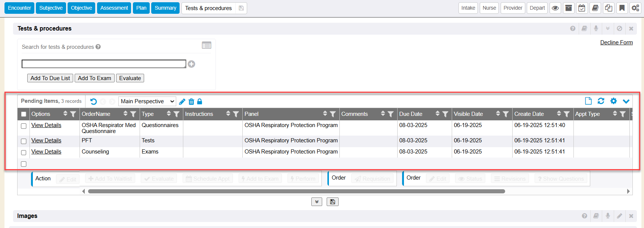Toggle the select-all checkbox in grid header

[24, 114]
